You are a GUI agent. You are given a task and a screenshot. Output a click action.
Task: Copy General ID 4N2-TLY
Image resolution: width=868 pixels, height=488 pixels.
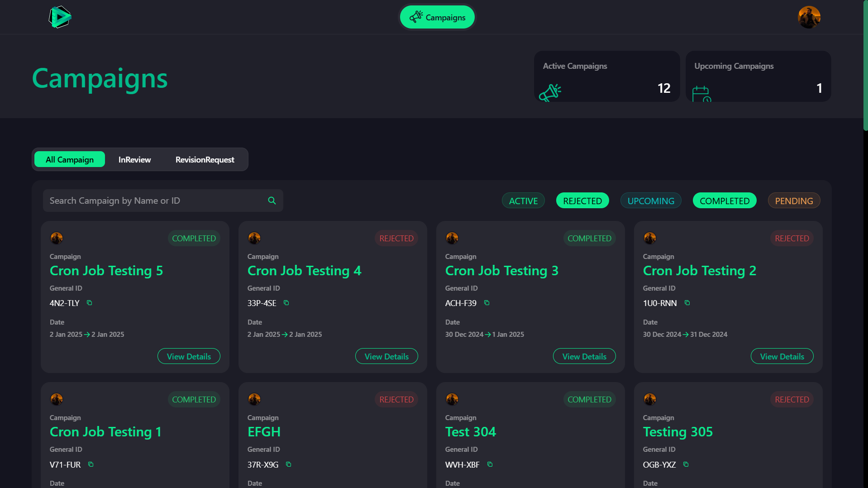[90, 303]
